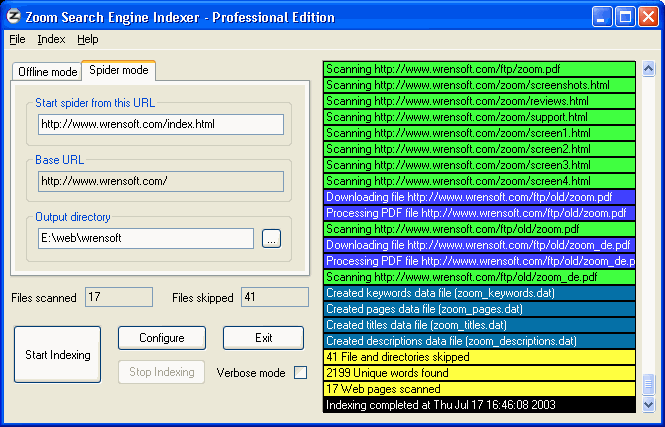Select log row Indexing completed at Thu Jul 17
The width and height of the screenshot is (665, 427).
[x=479, y=405]
